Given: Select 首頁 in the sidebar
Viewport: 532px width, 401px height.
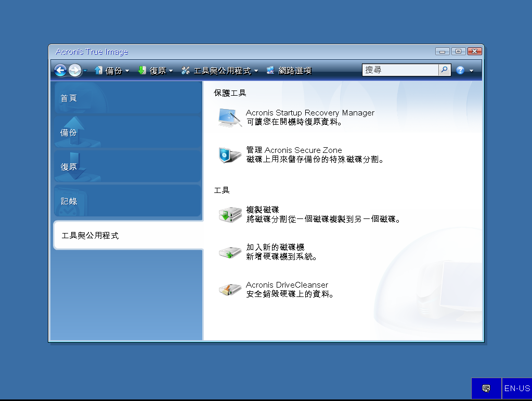Looking at the screenshot, I should (x=127, y=98).
